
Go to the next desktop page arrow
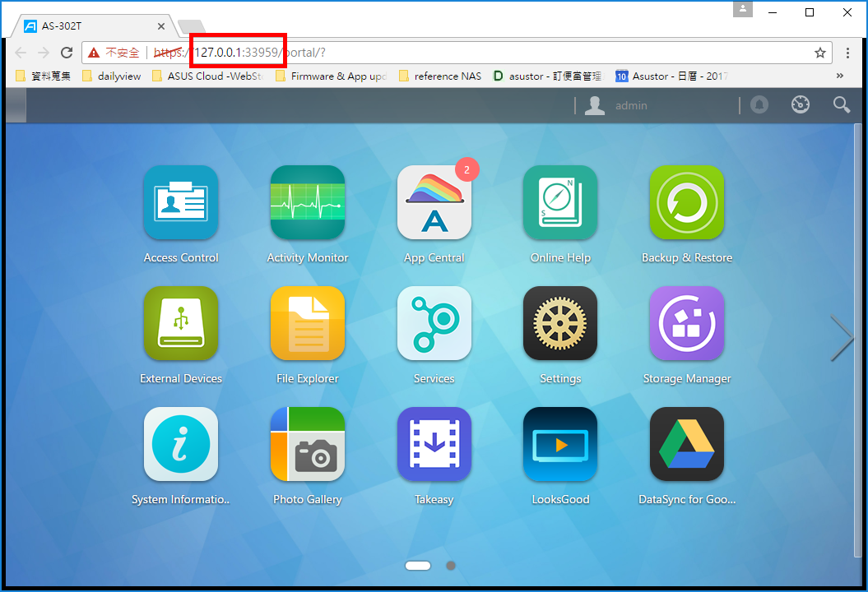tap(842, 338)
